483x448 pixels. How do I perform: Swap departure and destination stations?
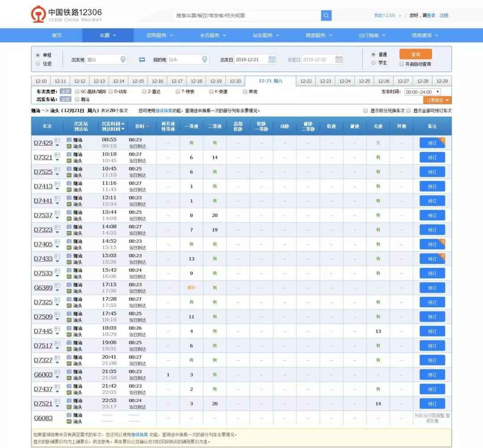tap(142, 59)
